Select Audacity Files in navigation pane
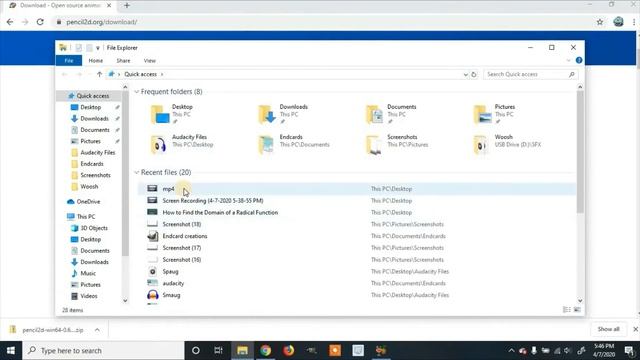Image resolution: width=640 pixels, height=360 pixels. coord(98,153)
